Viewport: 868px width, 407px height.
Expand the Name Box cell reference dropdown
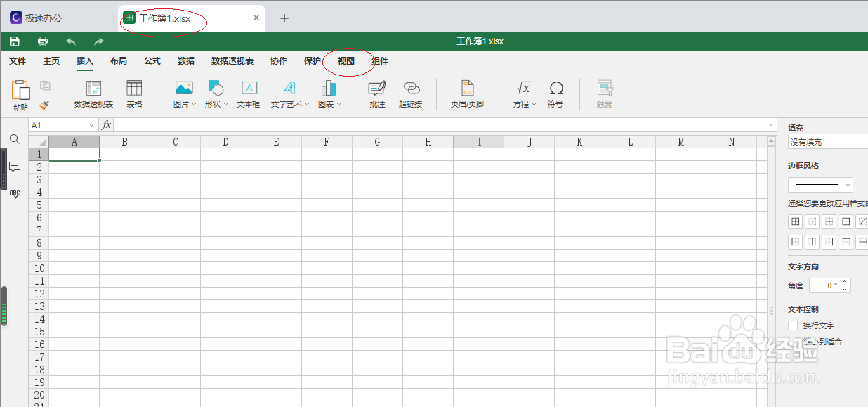92,124
